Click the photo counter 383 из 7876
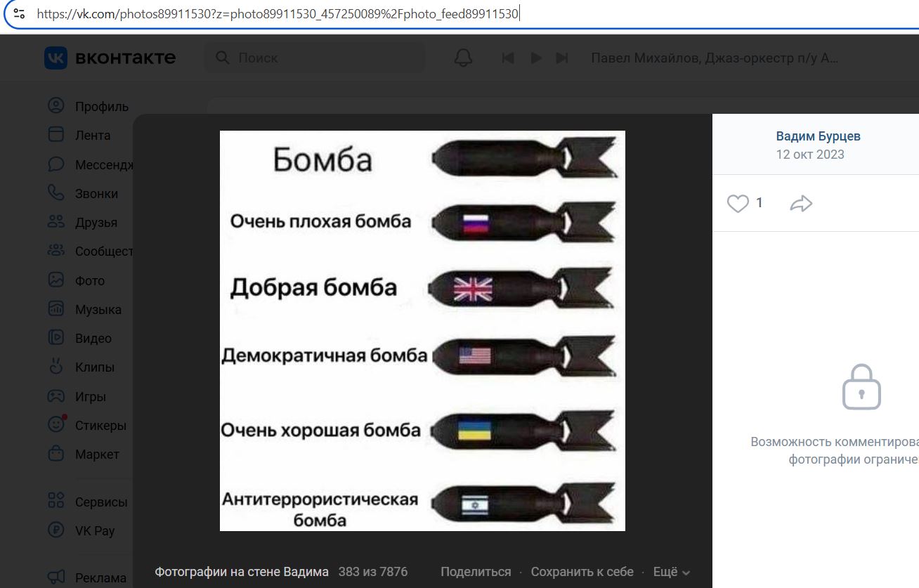The image size is (919, 588). click(x=373, y=572)
